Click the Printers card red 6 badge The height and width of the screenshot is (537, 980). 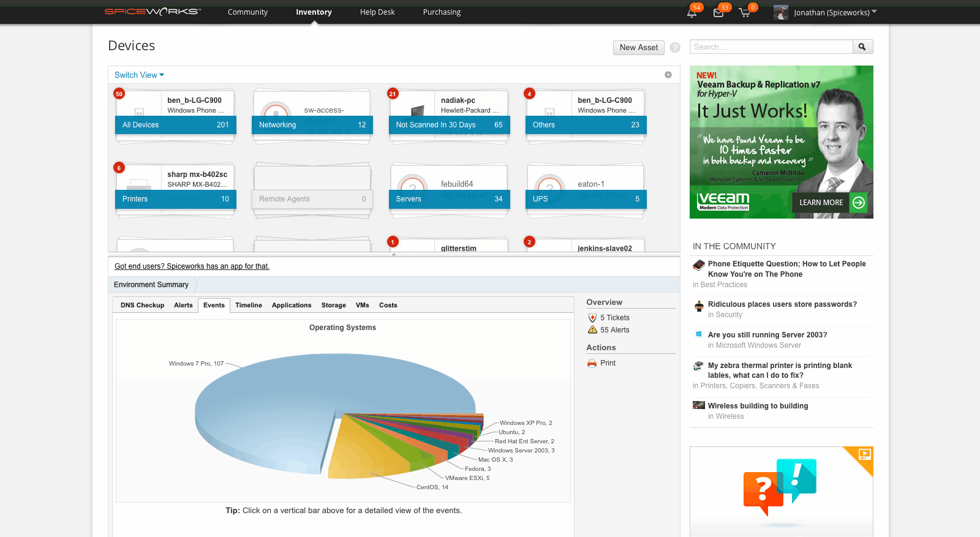[x=119, y=168]
